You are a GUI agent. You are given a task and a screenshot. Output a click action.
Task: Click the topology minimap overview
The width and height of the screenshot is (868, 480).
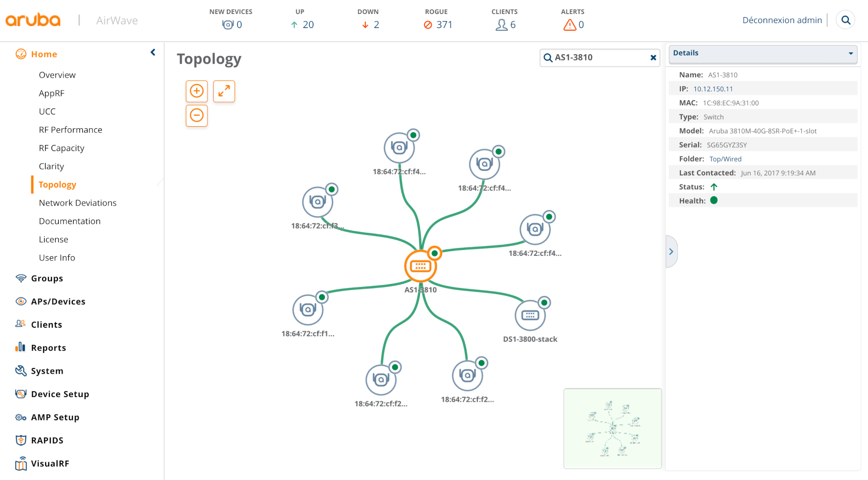click(612, 428)
